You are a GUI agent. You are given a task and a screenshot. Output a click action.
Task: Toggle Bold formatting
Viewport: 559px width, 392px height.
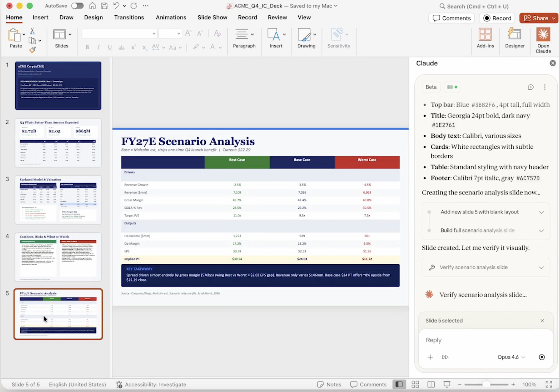tap(87, 47)
